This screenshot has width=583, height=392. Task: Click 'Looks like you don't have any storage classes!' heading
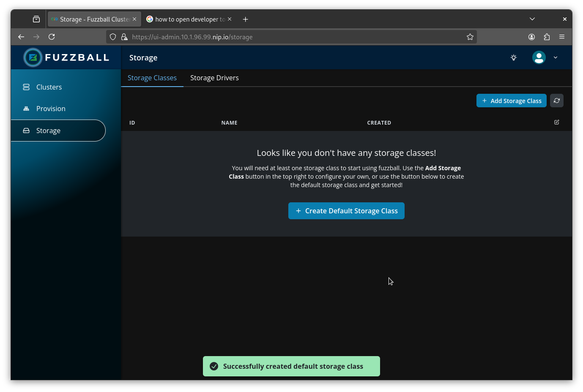coord(346,153)
